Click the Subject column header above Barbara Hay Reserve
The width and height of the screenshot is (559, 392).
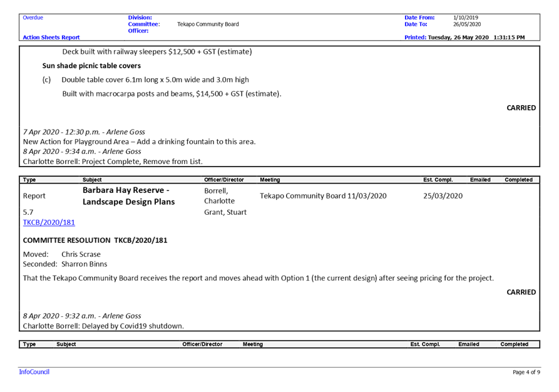[92, 180]
